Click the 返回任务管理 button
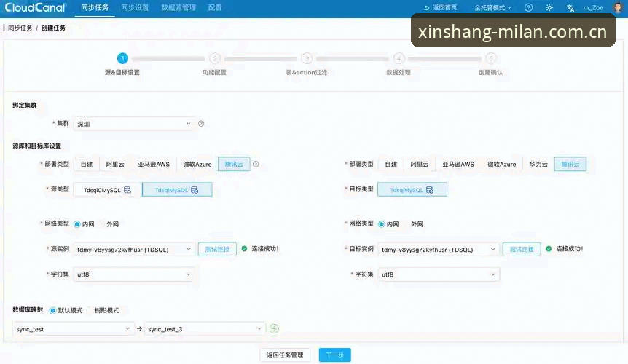628x364 pixels. (x=285, y=355)
